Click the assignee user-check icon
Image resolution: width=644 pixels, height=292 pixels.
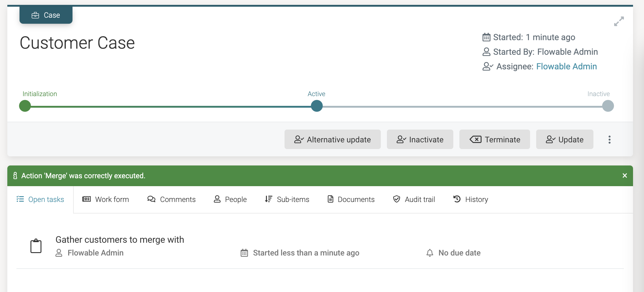pos(487,66)
